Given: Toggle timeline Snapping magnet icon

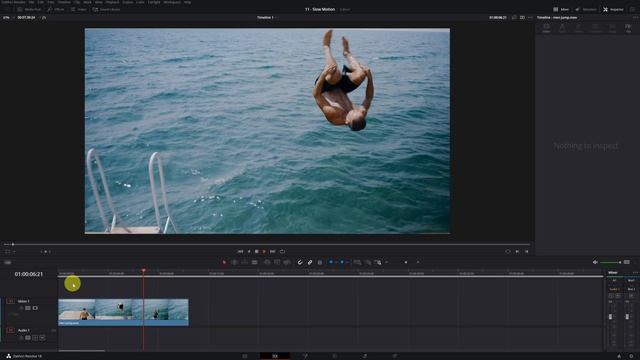Looking at the screenshot, I should pyautogui.click(x=300, y=262).
